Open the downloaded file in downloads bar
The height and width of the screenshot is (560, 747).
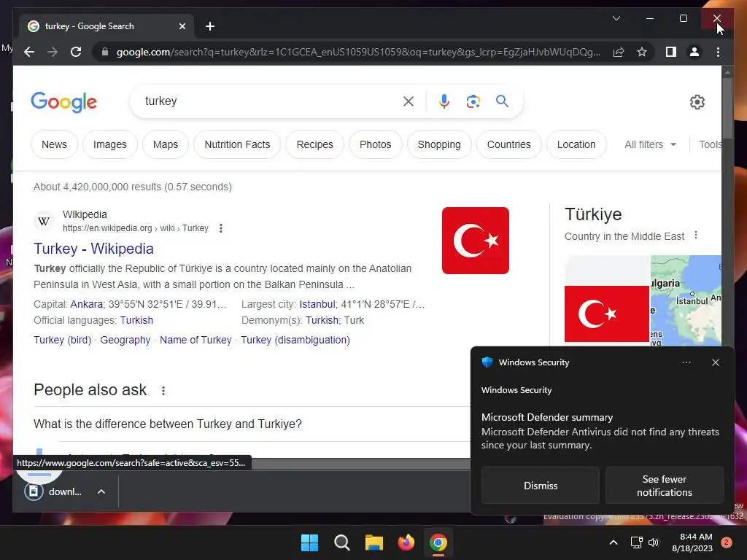click(x=53, y=491)
